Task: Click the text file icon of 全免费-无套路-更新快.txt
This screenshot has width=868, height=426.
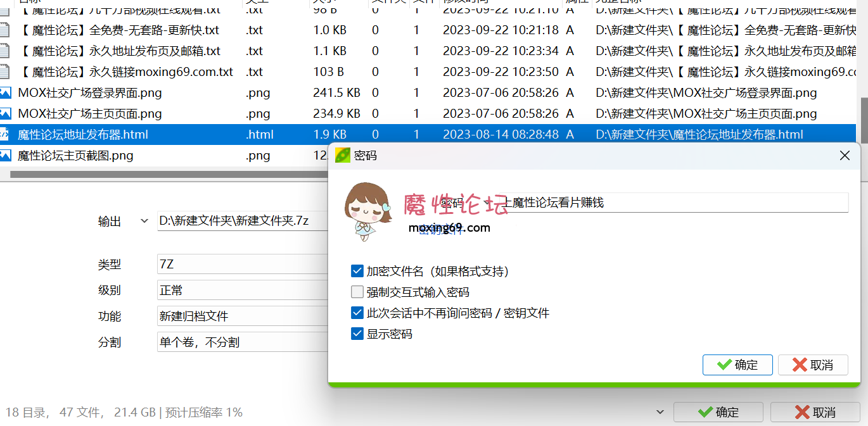Action: [x=5, y=30]
